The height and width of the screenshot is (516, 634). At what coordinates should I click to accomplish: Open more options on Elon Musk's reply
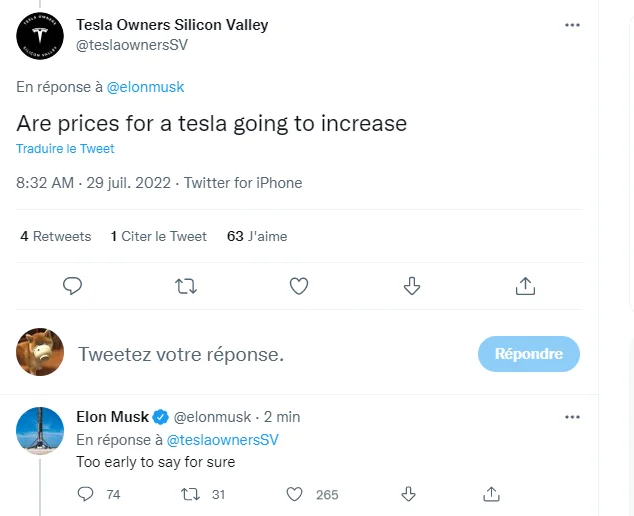tap(572, 416)
